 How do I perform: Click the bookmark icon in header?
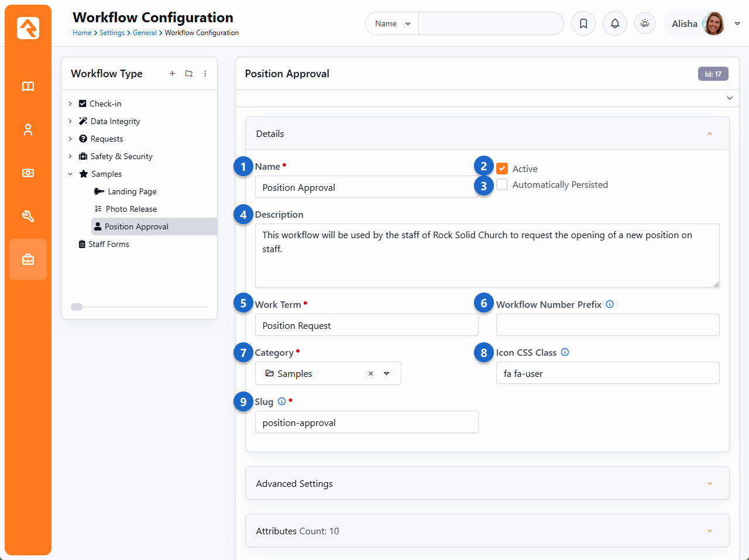[583, 23]
